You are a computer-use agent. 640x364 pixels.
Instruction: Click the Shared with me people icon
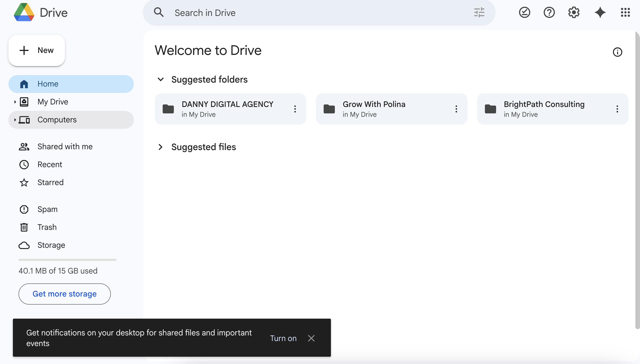tap(24, 147)
